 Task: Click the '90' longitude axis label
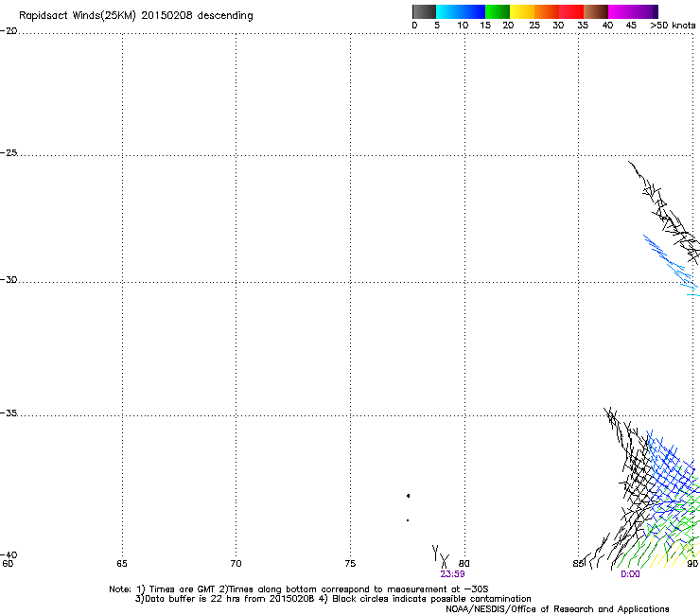tap(692, 564)
